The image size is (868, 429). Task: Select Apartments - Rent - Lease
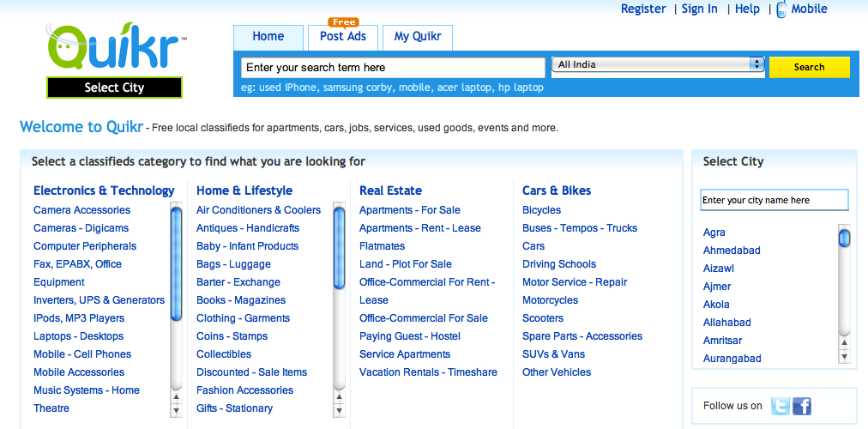pyautogui.click(x=420, y=228)
